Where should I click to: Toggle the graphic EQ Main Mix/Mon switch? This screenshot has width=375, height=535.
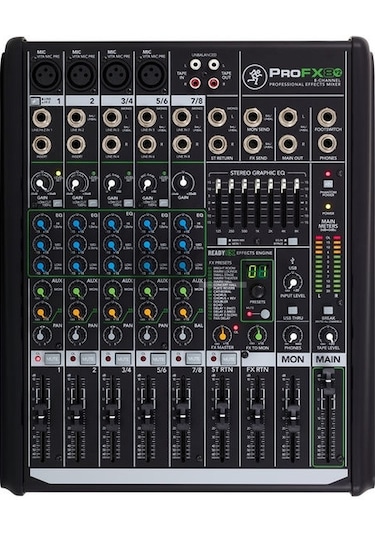222,242
